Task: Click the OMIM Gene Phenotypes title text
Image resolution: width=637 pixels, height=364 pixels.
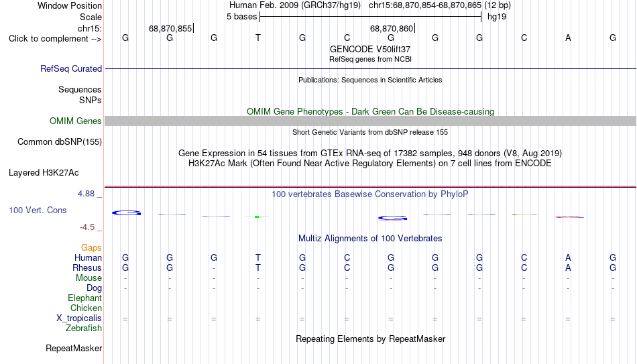Action: pos(371,112)
